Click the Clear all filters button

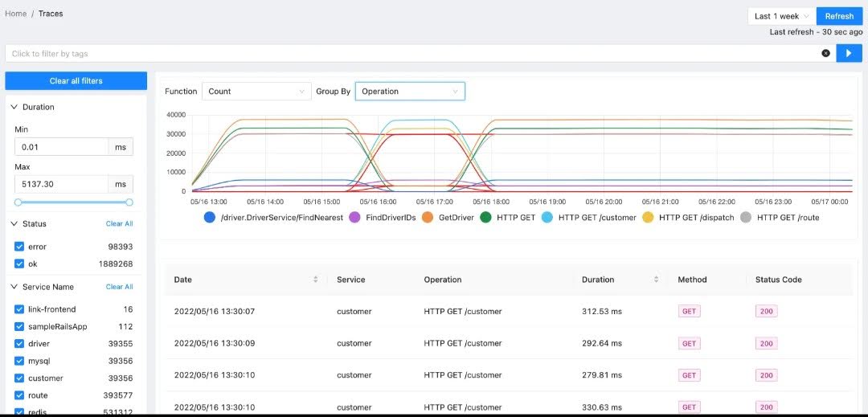point(76,81)
